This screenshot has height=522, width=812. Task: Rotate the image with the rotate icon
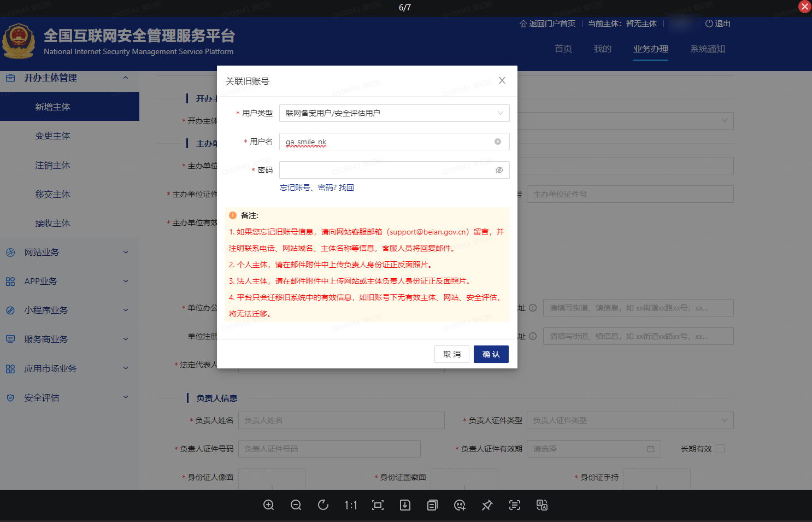tap(323, 505)
